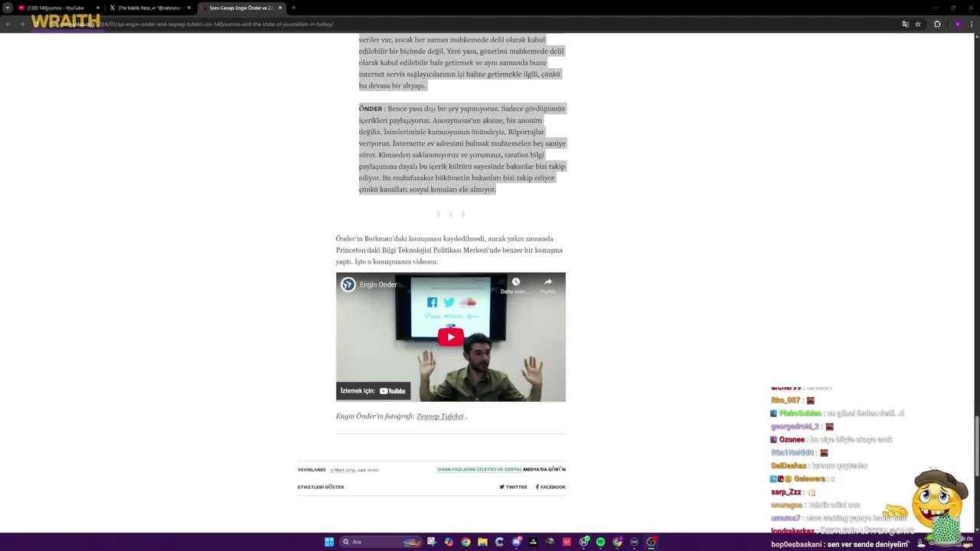Image resolution: width=980 pixels, height=551 pixels.
Task: Switch to the X'te Keklik Pasa tab
Action: 149,8
